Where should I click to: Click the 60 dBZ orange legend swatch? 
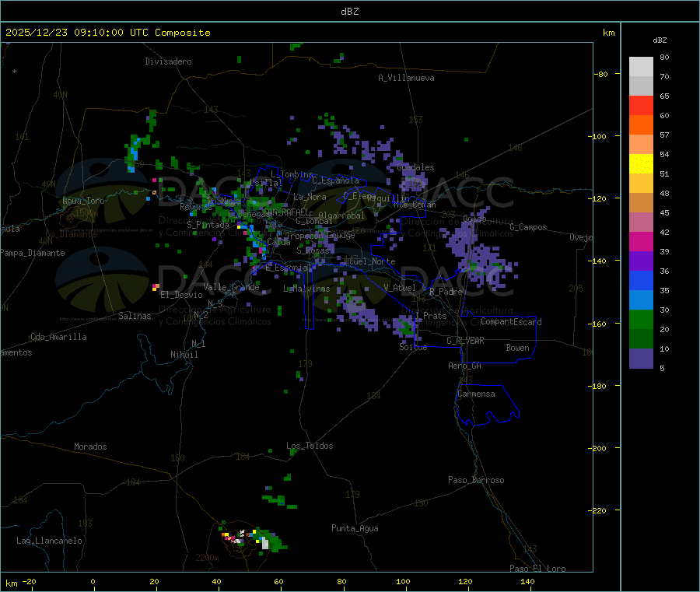[641, 125]
